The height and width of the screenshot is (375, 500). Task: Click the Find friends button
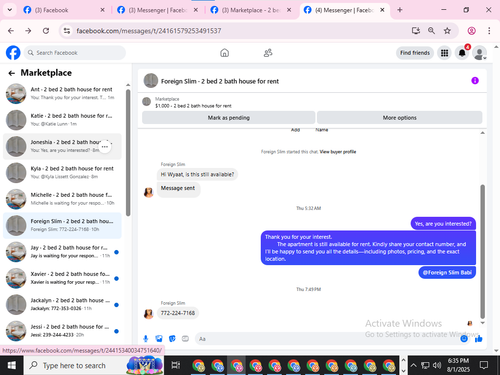click(415, 53)
